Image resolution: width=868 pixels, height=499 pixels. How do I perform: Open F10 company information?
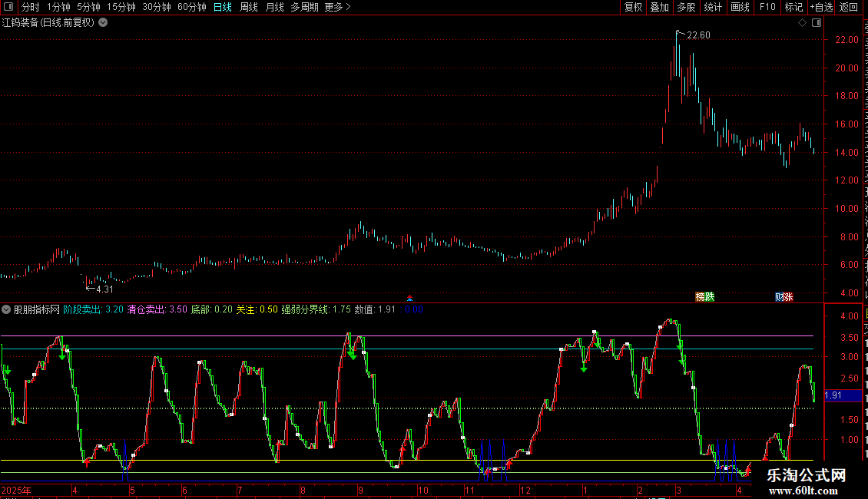point(767,7)
